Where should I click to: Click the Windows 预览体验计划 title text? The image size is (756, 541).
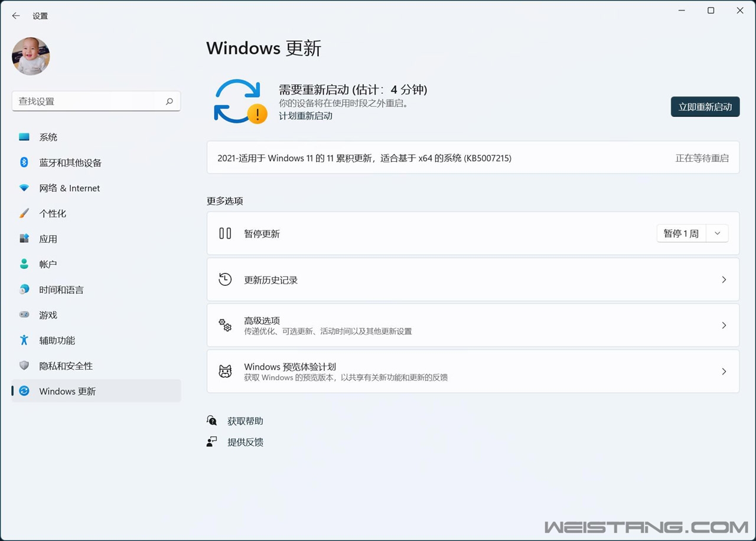(x=290, y=367)
